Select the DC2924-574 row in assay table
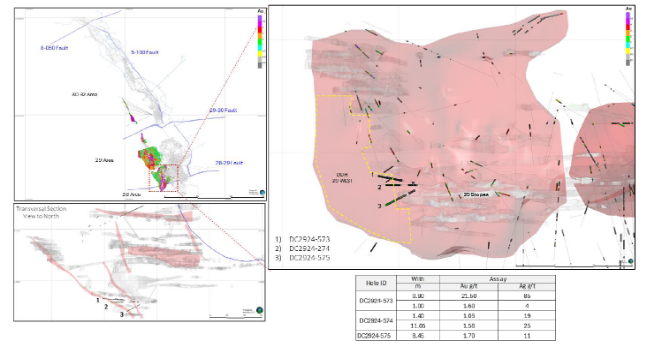 pos(455,321)
